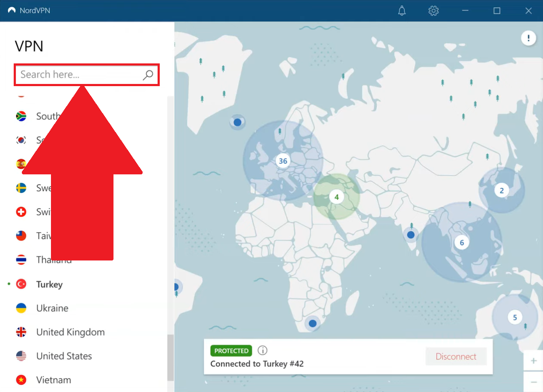Click the Search here input field
This screenshot has width=543, height=392.
(79, 75)
